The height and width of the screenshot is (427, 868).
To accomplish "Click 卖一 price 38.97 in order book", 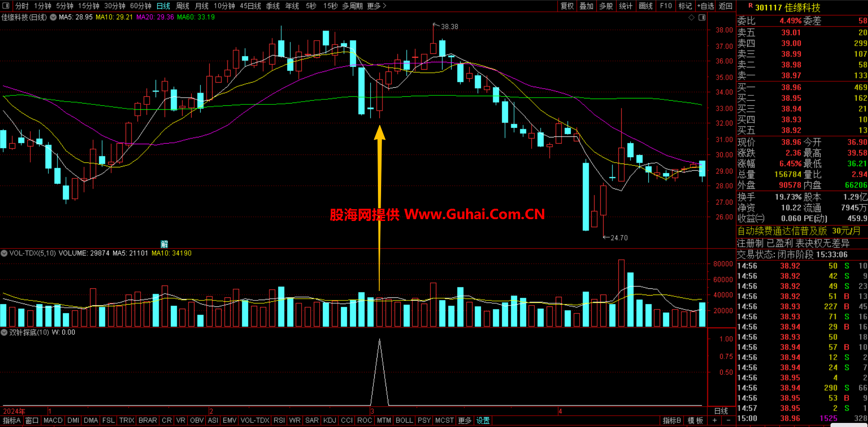I will pos(791,75).
